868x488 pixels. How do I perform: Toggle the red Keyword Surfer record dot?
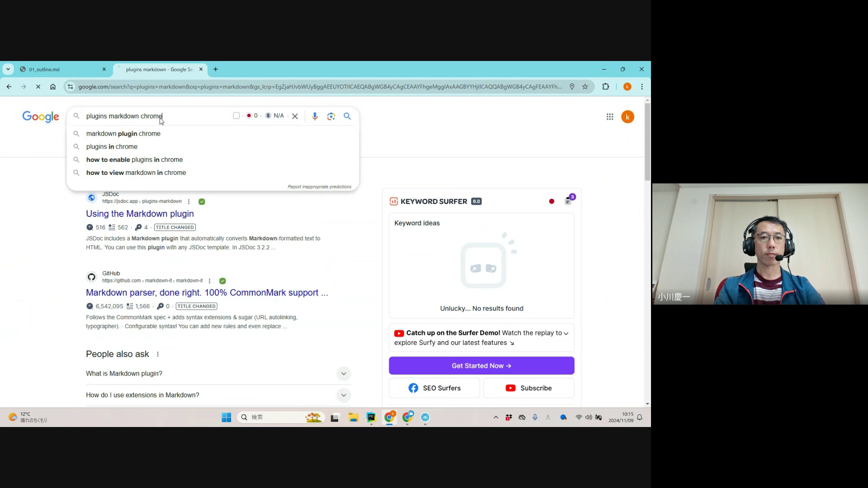[x=552, y=202]
